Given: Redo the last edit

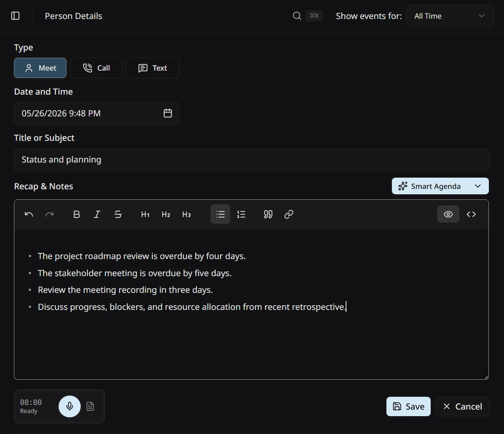Looking at the screenshot, I should [x=49, y=214].
